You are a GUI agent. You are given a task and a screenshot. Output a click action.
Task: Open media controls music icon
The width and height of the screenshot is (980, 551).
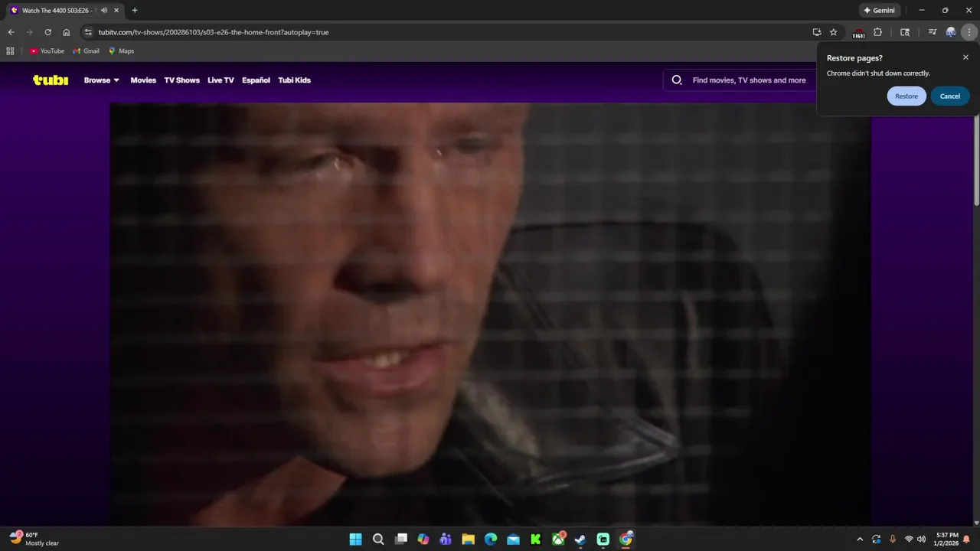click(x=932, y=32)
